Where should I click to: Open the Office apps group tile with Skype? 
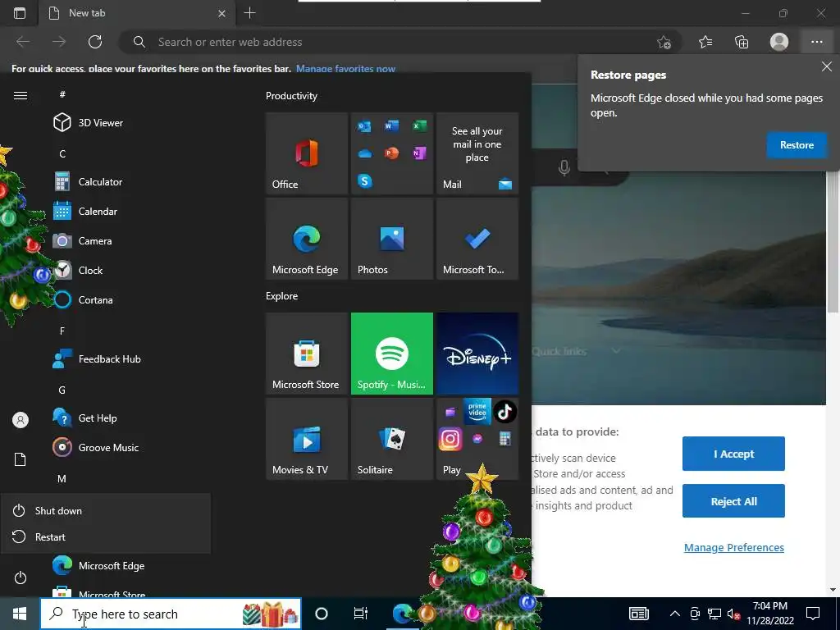391,153
